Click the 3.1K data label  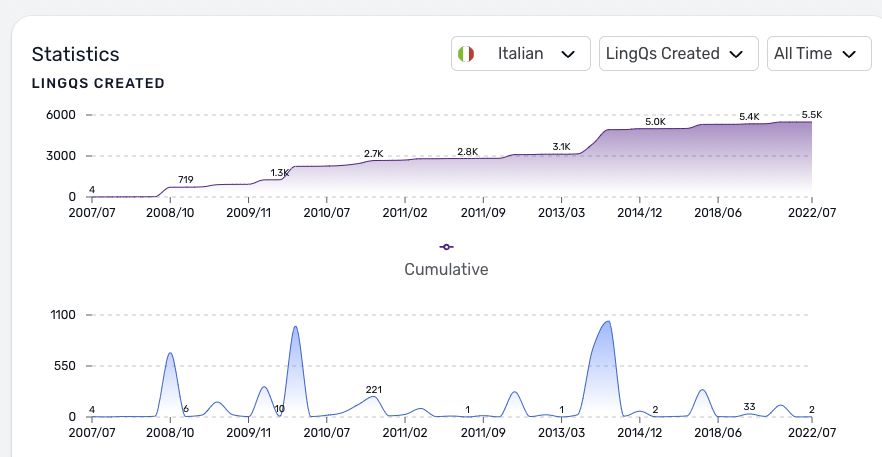click(x=561, y=147)
